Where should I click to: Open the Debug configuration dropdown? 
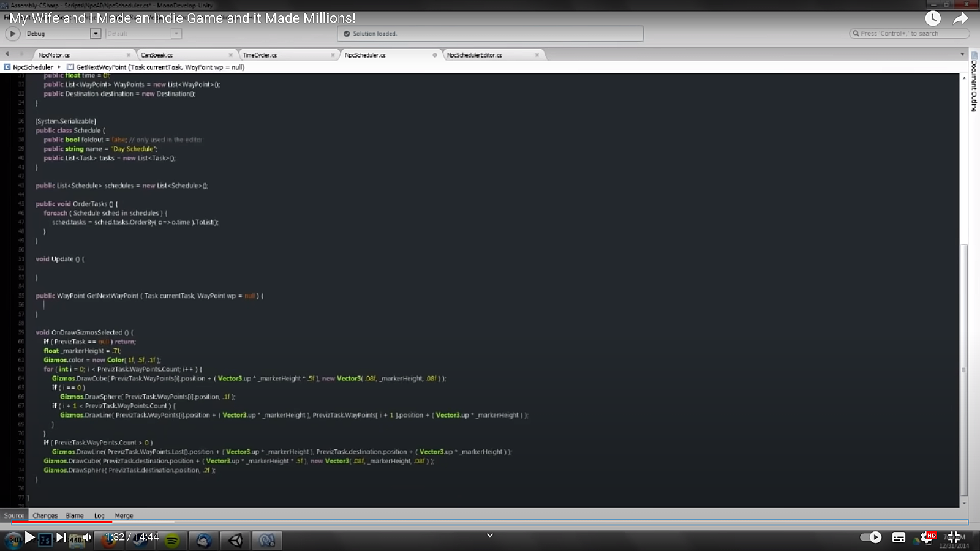coord(62,34)
